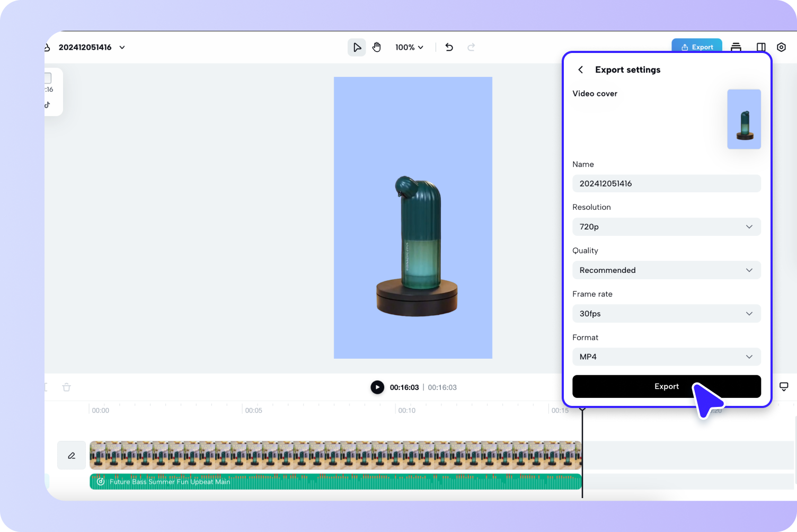Open the Quality dropdown showing Recommended
Viewport: 797px width, 532px height.
pyautogui.click(x=667, y=270)
